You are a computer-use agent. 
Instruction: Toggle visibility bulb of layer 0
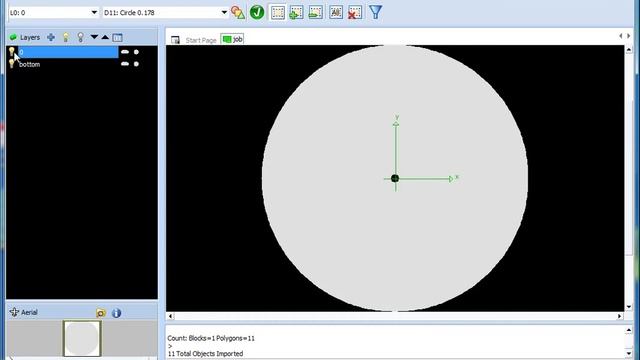coord(11,52)
